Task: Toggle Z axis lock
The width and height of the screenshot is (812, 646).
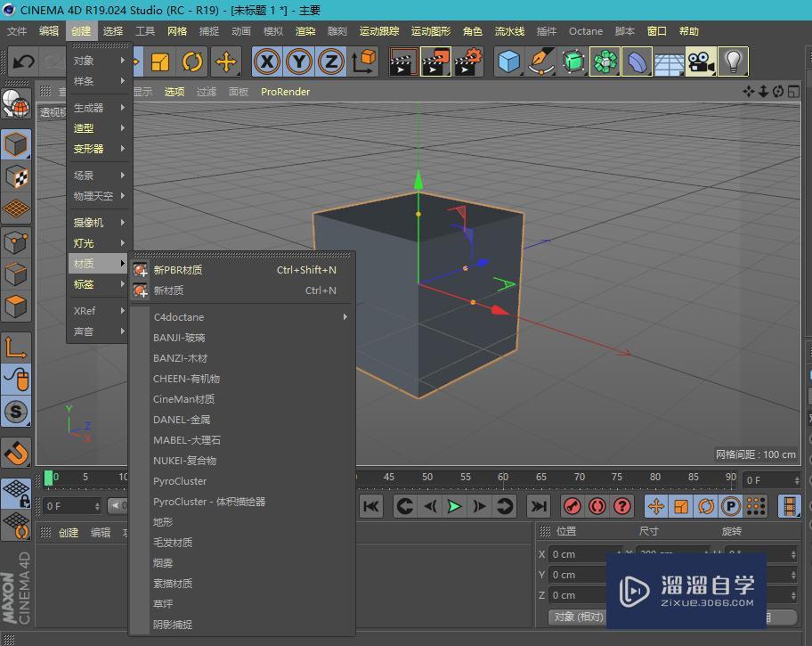Action: click(x=331, y=61)
